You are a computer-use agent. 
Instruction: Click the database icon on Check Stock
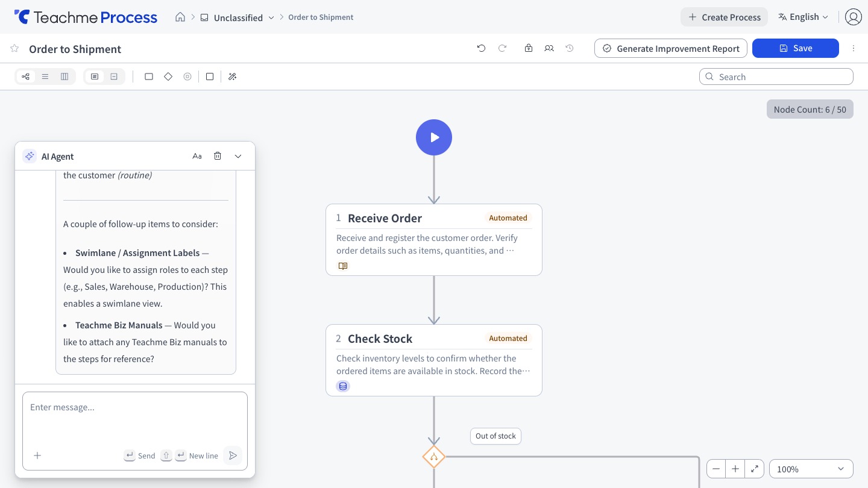click(343, 386)
